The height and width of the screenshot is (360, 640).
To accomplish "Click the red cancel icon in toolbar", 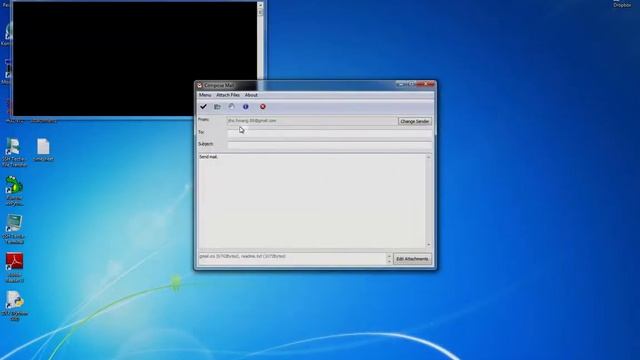I will click(x=263, y=107).
